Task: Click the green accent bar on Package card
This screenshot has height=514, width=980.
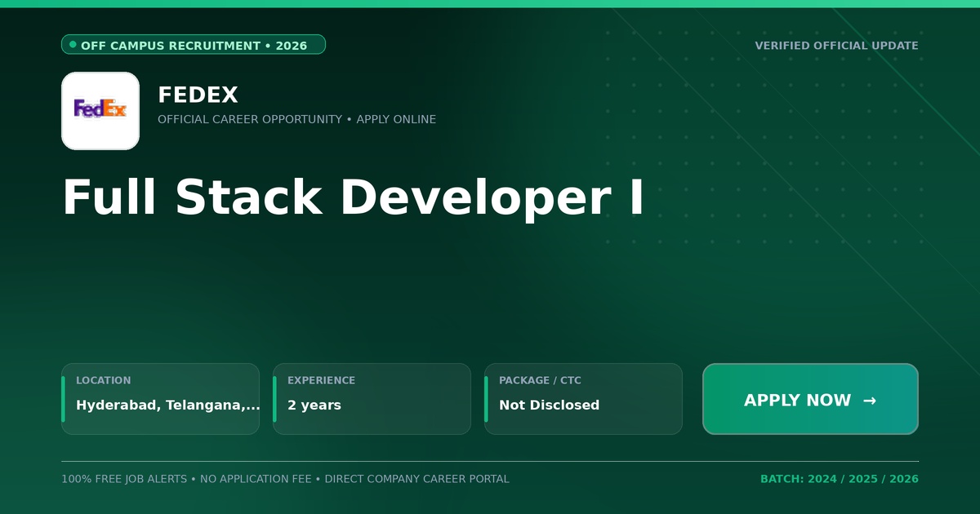Action: coord(486,399)
